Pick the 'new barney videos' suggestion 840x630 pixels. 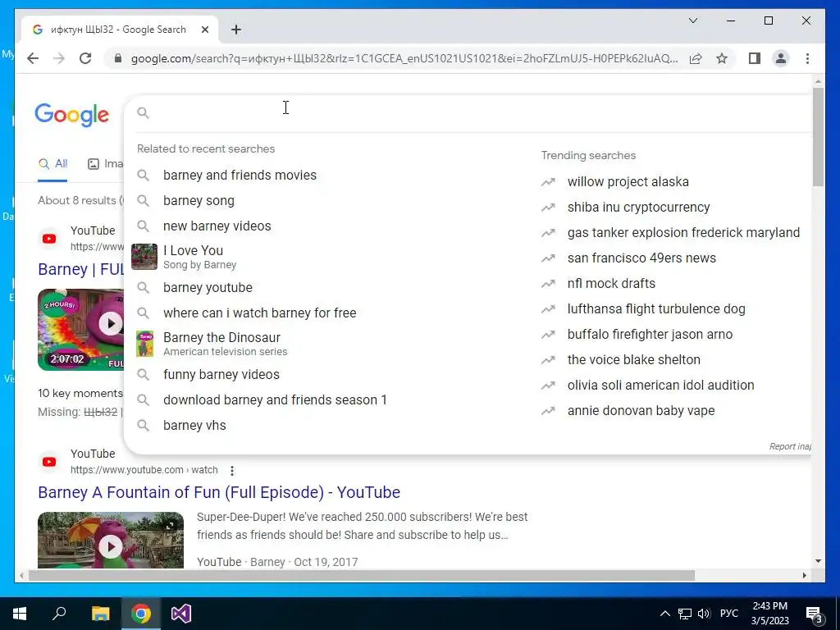(217, 226)
